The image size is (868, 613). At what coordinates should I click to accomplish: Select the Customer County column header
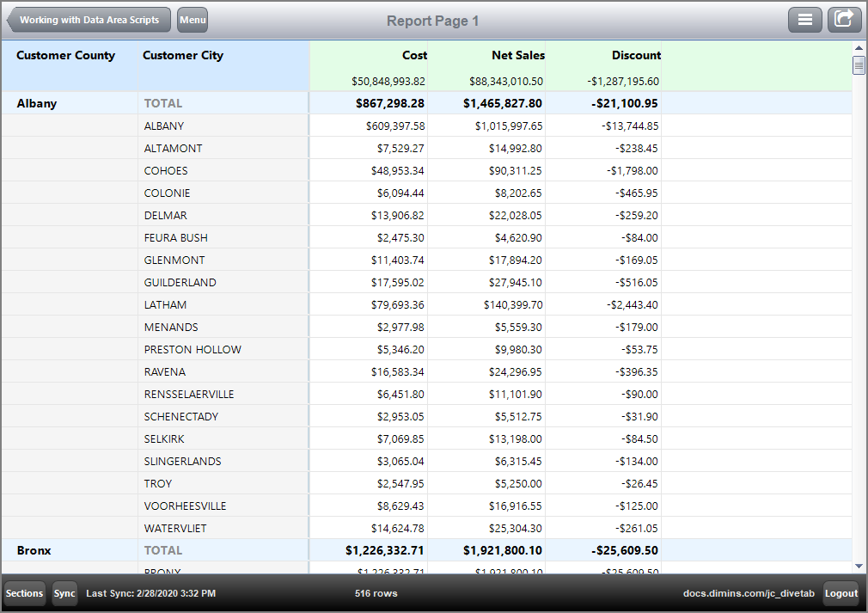pos(66,55)
